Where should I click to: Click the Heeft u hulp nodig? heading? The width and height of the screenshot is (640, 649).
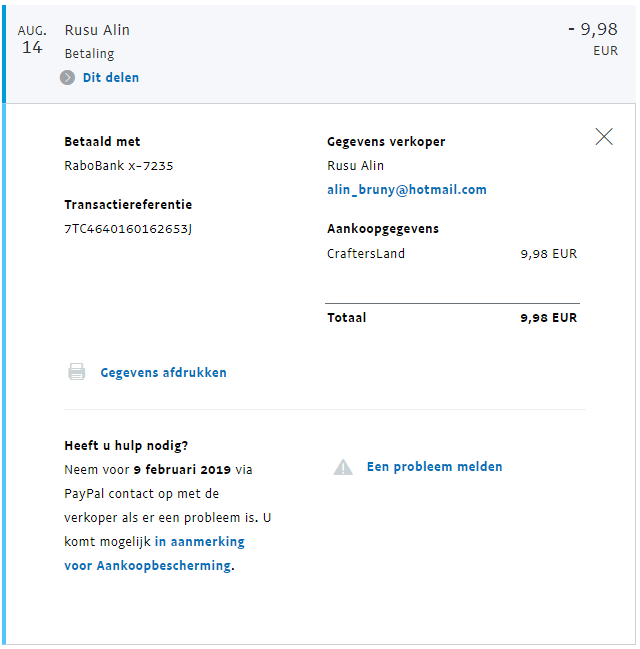point(126,446)
